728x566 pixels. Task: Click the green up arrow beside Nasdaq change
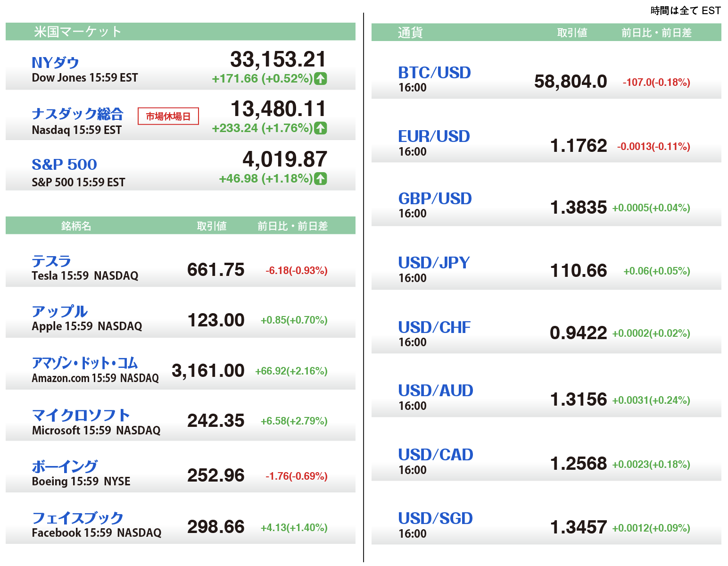coord(321,128)
